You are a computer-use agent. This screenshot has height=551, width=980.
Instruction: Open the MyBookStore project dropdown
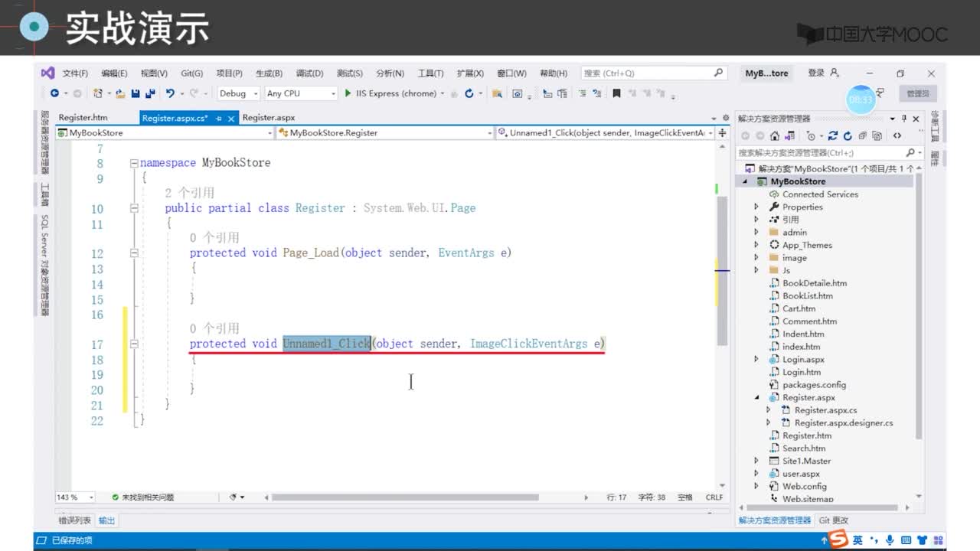click(165, 132)
